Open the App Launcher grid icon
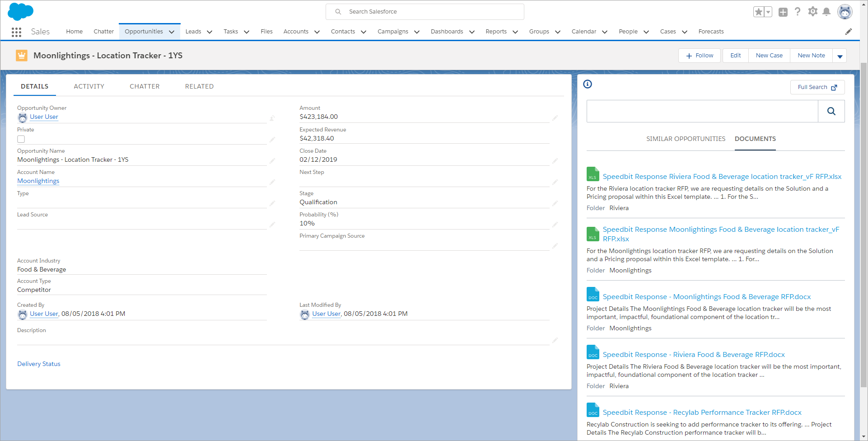The height and width of the screenshot is (441, 868). 17,32
